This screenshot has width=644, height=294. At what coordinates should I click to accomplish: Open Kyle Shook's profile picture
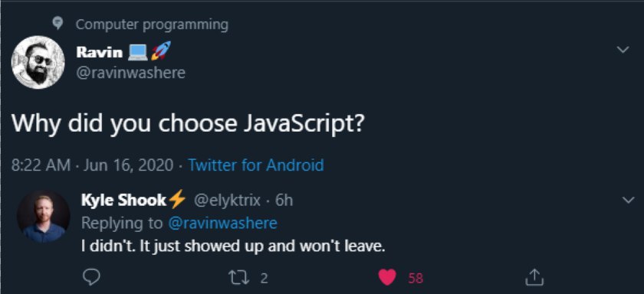coord(43,217)
